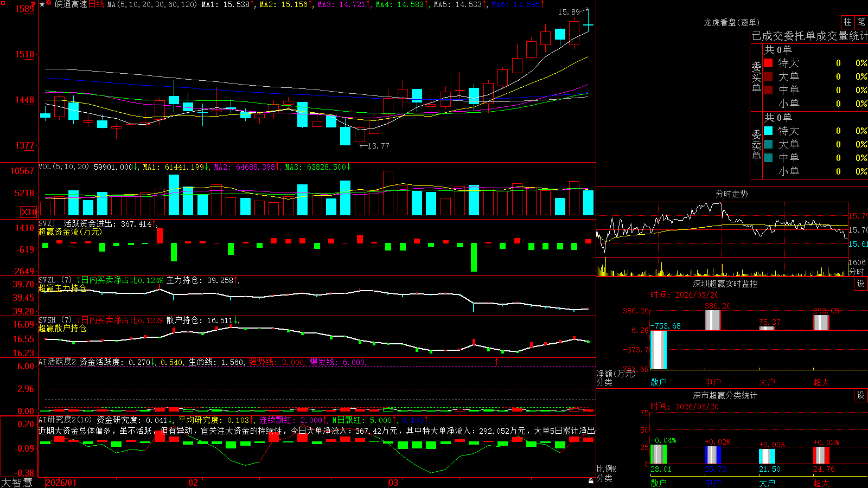The image size is (868, 488).
Task: Click the 皖通高速 stock name
Action: click(71, 4)
